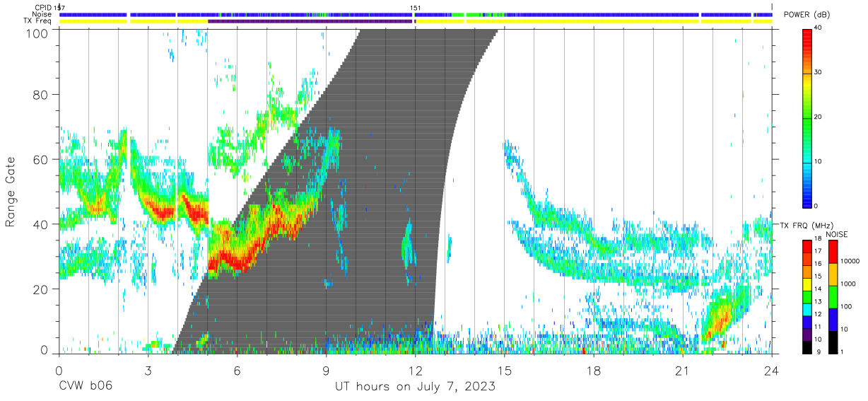Click the orange noise swatch between 1000 and 10000

(832, 274)
